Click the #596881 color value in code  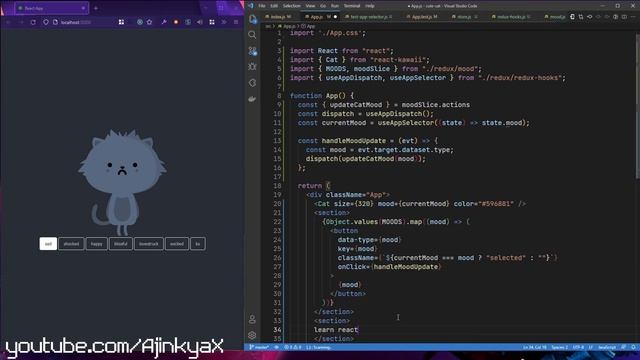pos(497,204)
